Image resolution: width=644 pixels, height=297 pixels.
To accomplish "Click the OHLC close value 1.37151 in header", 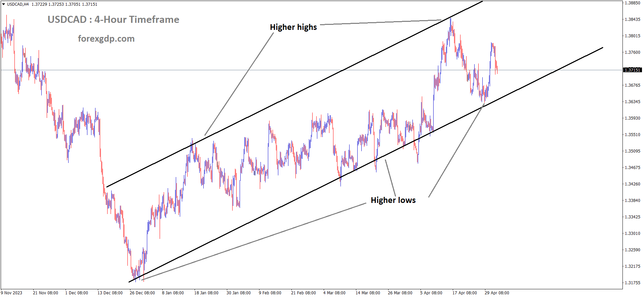I will coord(90,4).
